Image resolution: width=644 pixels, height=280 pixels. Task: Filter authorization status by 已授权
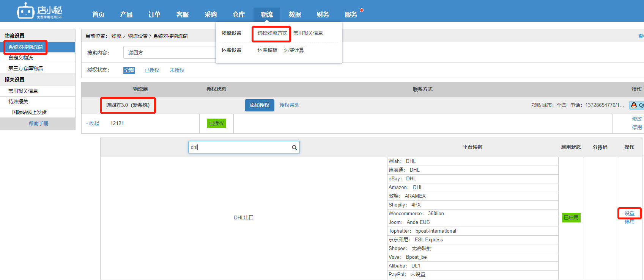[152, 70]
